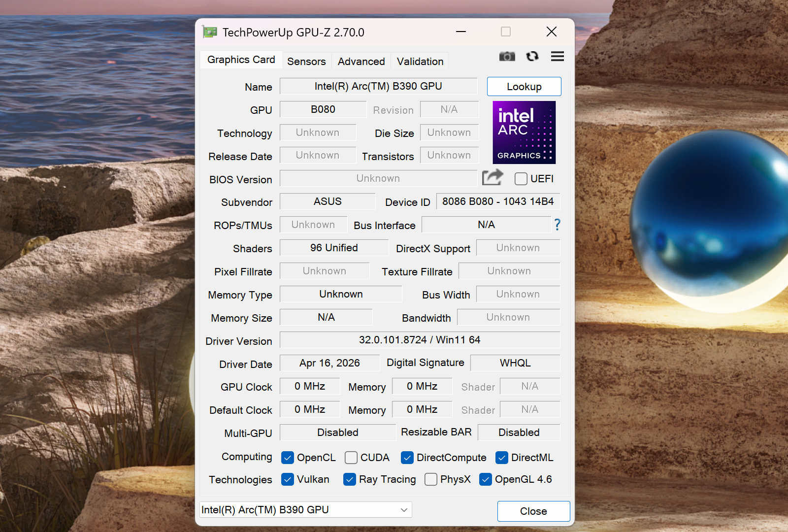Screen dimensions: 788x532
Task: Click the Lookup button
Action: coord(524,87)
